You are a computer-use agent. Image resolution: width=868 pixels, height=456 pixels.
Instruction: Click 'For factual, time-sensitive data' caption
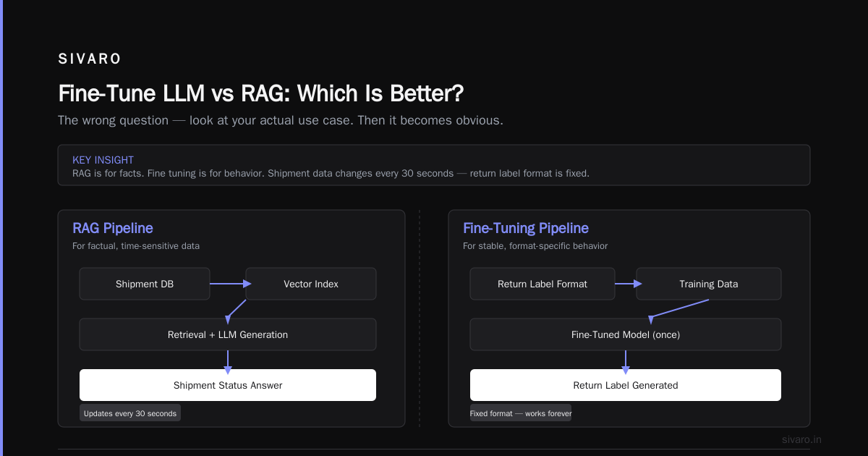[x=136, y=246]
